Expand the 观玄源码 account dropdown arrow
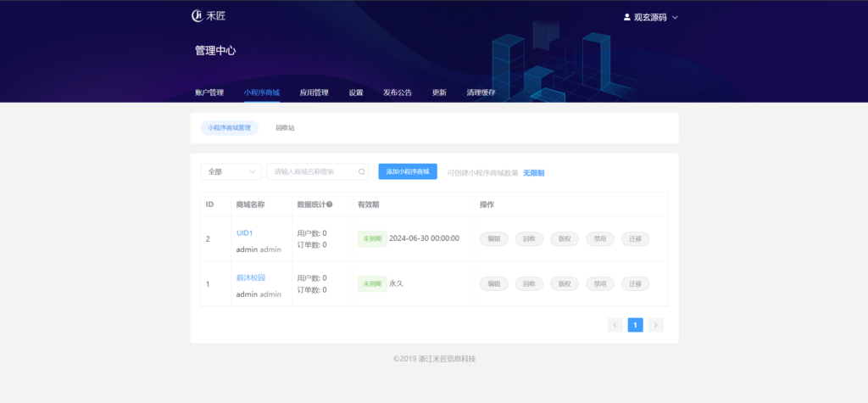Image resolution: width=868 pixels, height=403 pixels. pyautogui.click(x=675, y=17)
